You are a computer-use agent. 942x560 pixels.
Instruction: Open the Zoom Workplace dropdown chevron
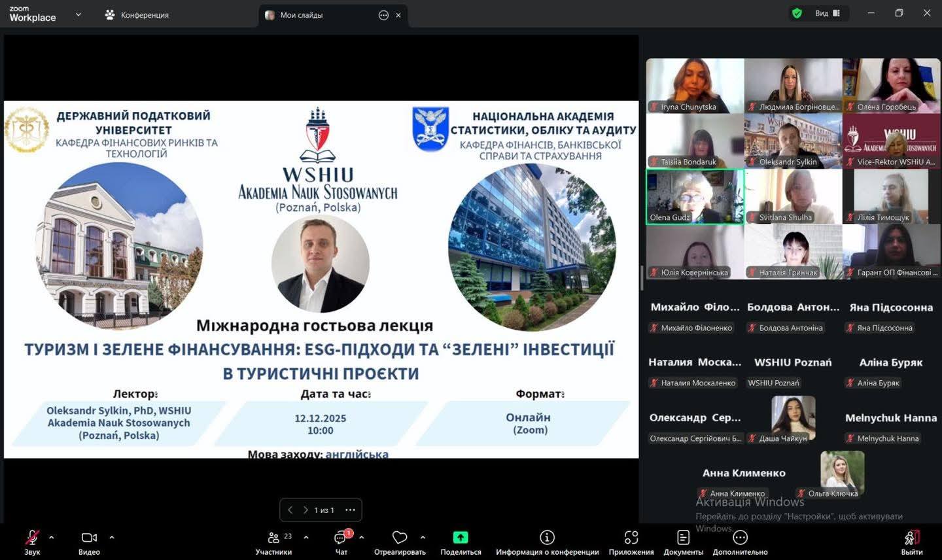click(x=78, y=14)
